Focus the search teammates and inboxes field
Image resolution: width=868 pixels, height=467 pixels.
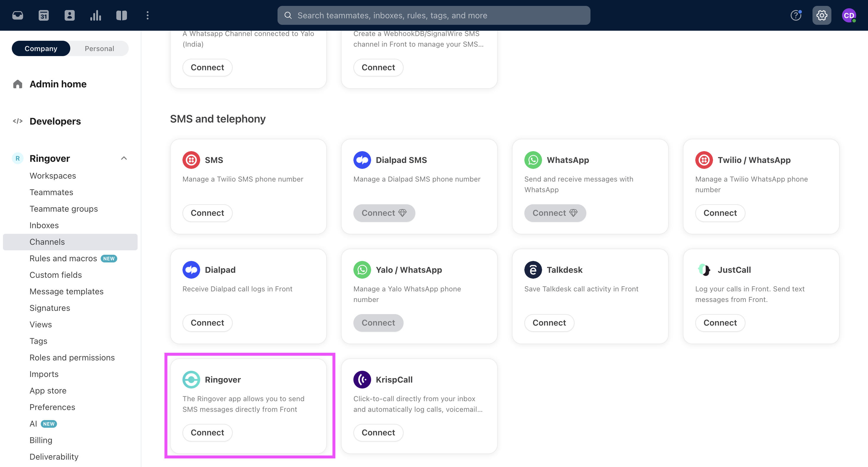(x=434, y=15)
